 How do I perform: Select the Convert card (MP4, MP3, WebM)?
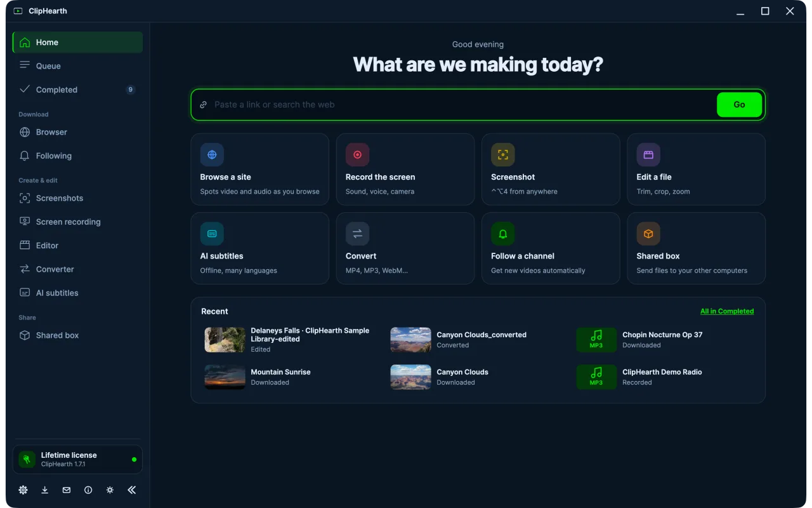405,248
